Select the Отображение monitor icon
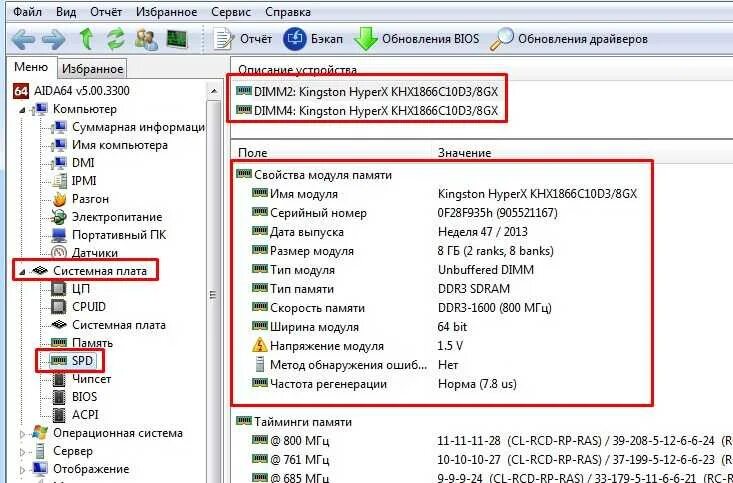The image size is (733, 483). point(40,469)
